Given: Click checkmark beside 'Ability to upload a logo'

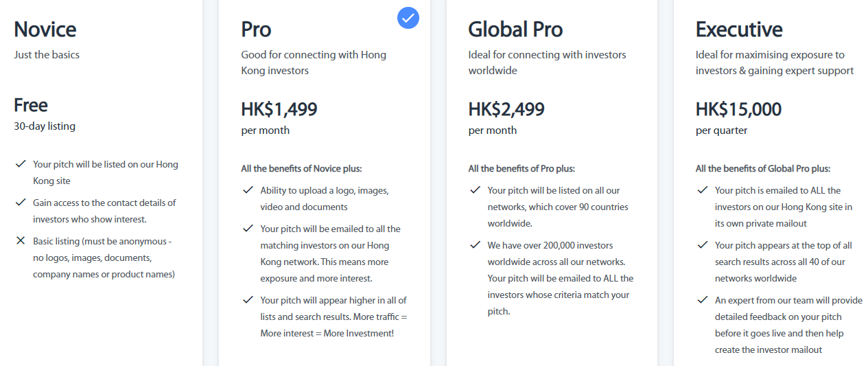Looking at the screenshot, I should click(248, 190).
